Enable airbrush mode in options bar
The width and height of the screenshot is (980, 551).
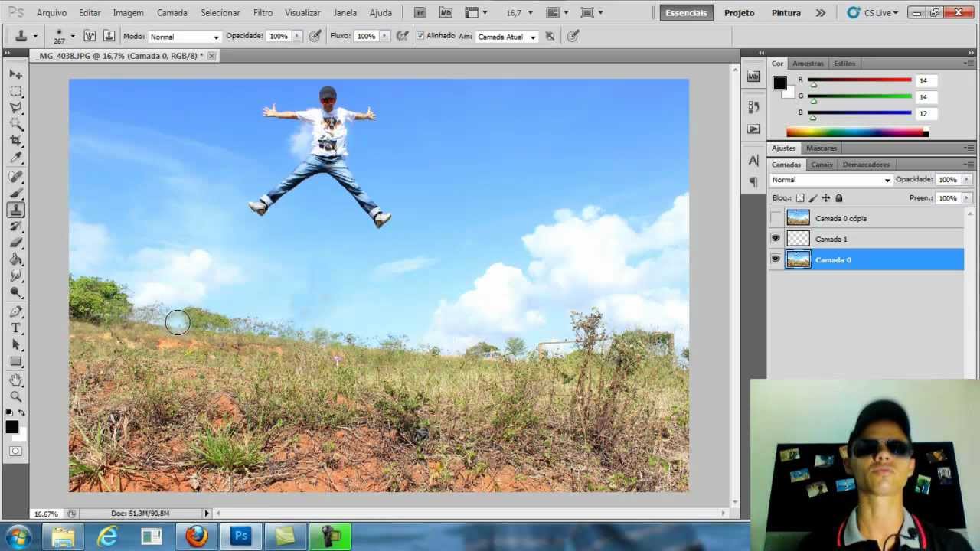(402, 36)
